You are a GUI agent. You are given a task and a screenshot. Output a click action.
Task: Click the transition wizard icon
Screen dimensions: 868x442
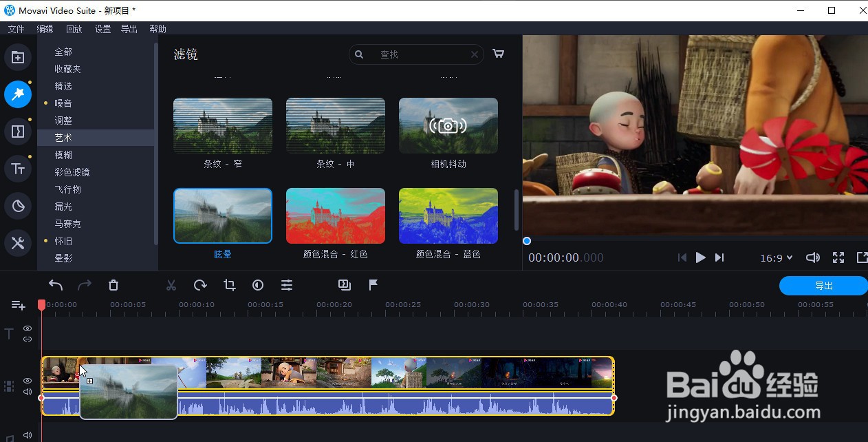(345, 285)
